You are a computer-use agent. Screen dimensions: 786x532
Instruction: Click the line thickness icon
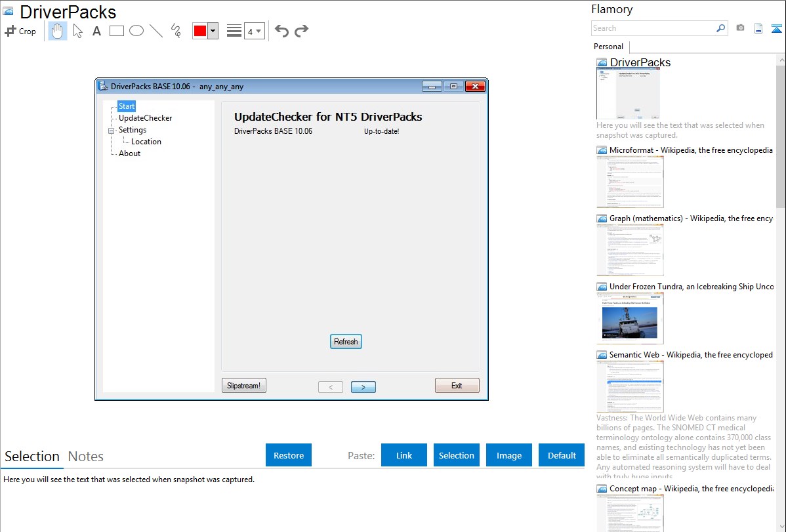tap(234, 31)
